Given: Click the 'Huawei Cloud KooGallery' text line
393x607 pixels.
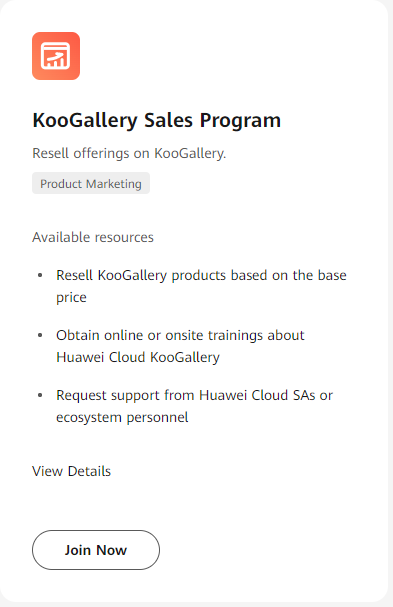Looking at the screenshot, I should tap(138, 357).
